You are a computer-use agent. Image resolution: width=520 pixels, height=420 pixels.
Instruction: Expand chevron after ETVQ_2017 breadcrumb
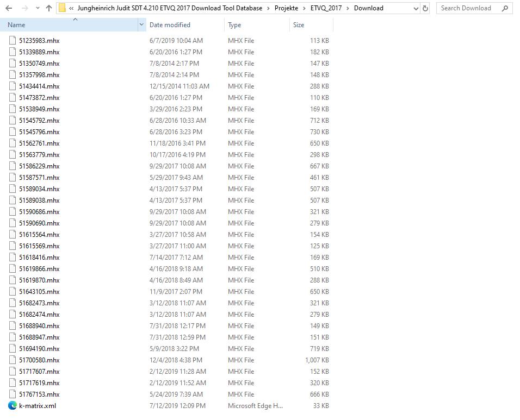(348, 8)
